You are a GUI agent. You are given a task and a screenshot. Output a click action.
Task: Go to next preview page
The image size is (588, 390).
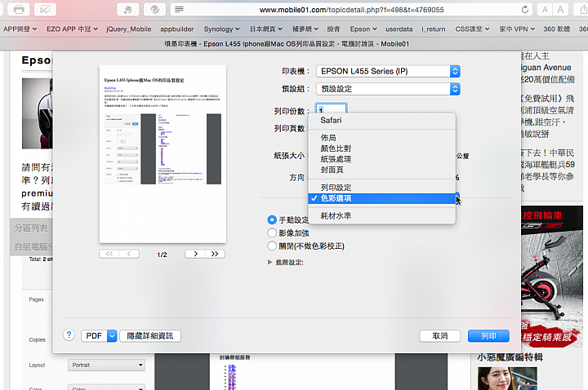(195, 254)
